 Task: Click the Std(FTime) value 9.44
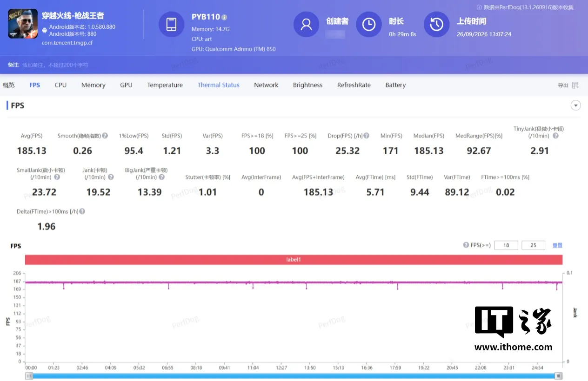click(420, 192)
